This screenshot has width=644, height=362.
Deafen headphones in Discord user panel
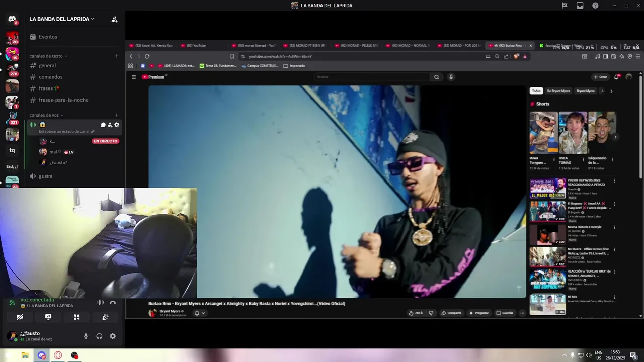click(99, 336)
